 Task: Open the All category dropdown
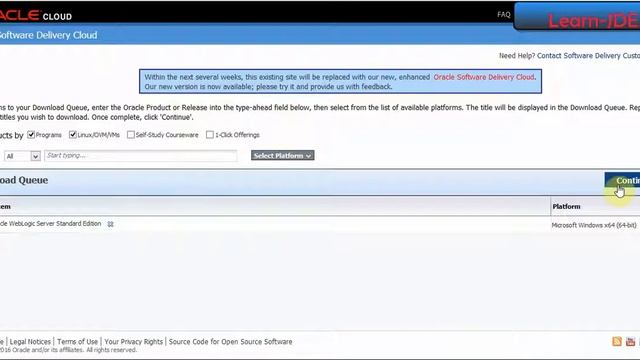[x=22, y=156]
